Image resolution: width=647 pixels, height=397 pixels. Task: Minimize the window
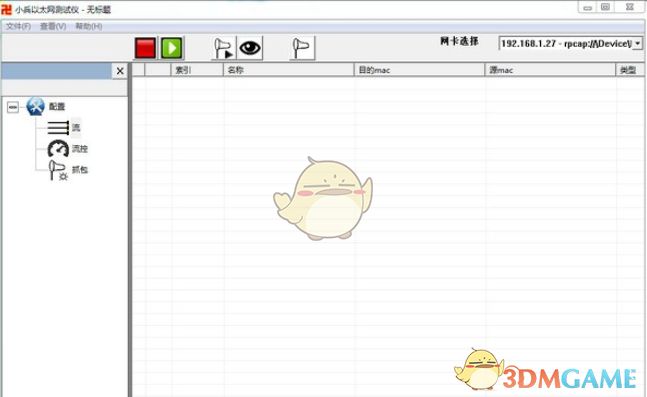click(x=588, y=7)
